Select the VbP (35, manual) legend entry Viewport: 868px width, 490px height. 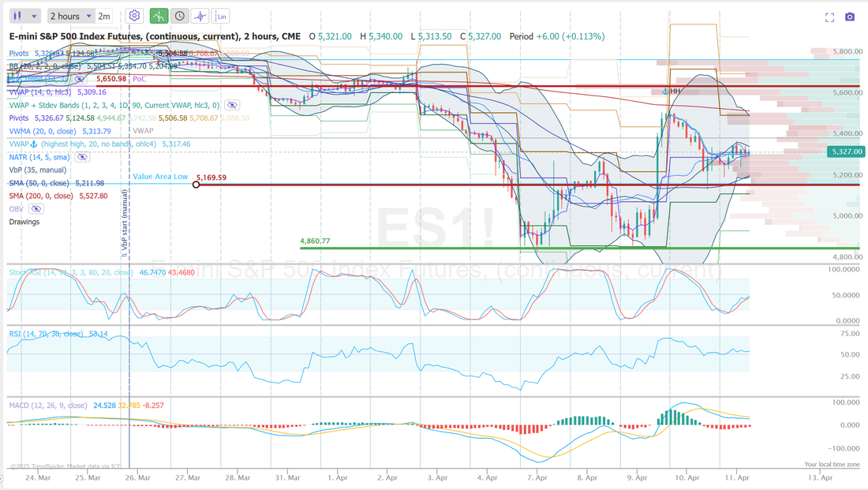click(38, 170)
